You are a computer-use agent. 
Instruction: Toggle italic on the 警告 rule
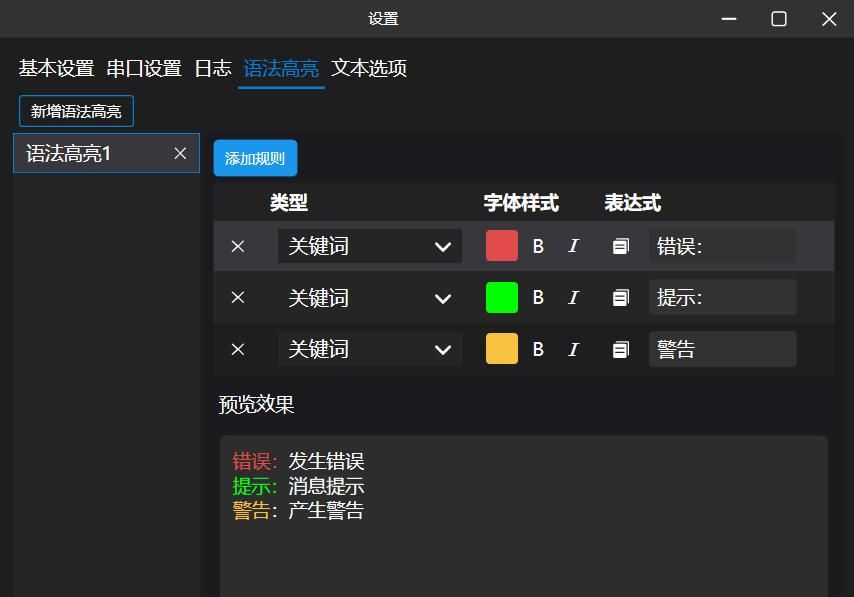tap(572, 349)
